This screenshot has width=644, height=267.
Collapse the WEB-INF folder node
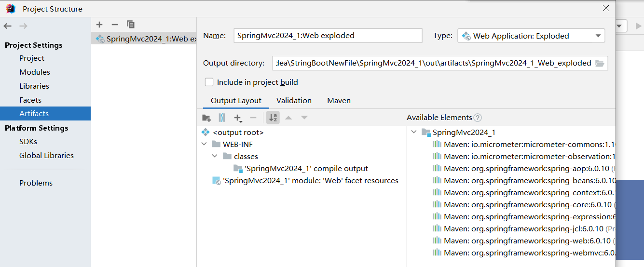click(205, 145)
